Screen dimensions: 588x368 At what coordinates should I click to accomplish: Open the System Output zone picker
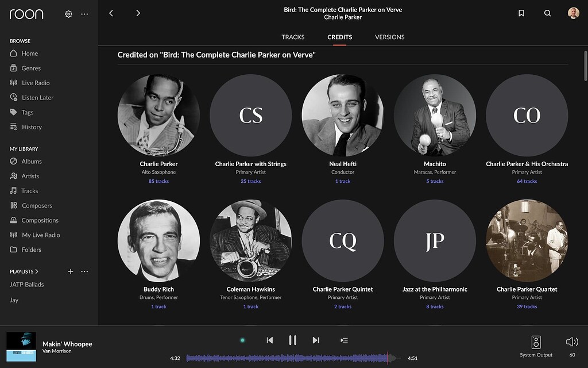[536, 345]
